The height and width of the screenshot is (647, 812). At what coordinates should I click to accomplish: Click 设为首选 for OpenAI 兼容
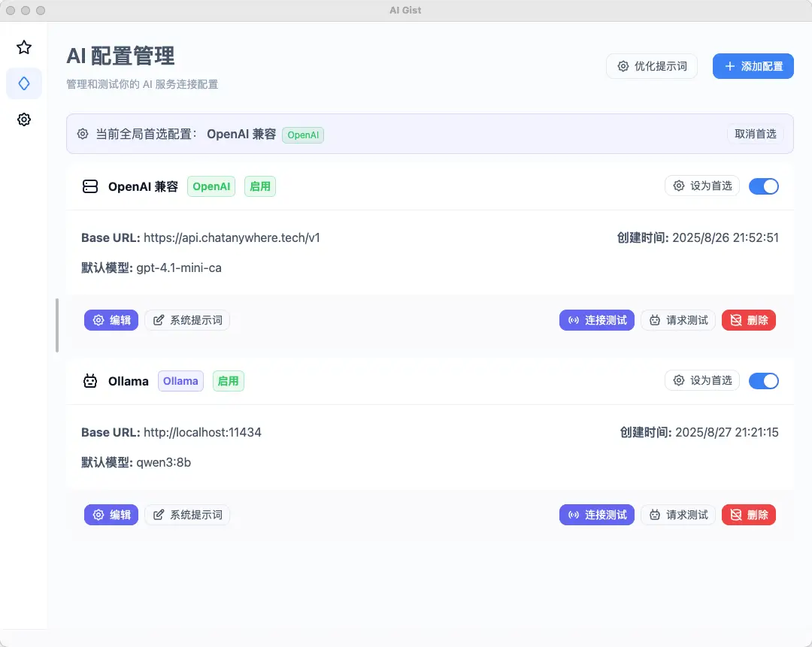pos(702,186)
